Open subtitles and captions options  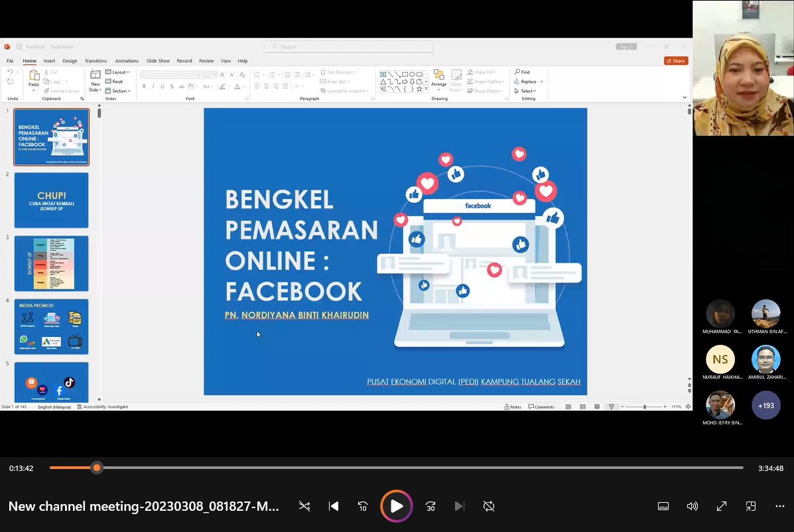[x=663, y=506]
